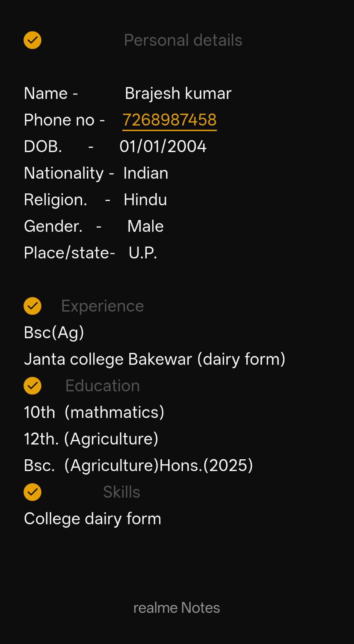Select the 10th (mathmatics) line
354x644 pixels.
point(94,412)
